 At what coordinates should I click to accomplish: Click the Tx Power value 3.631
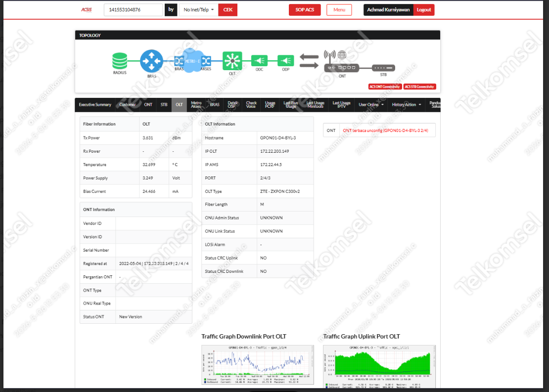(148, 138)
